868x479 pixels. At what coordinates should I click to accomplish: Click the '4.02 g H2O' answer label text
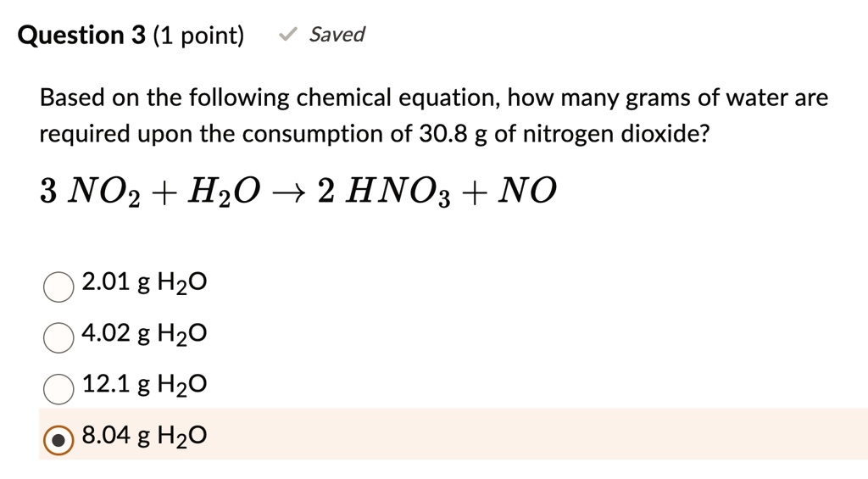click(144, 334)
